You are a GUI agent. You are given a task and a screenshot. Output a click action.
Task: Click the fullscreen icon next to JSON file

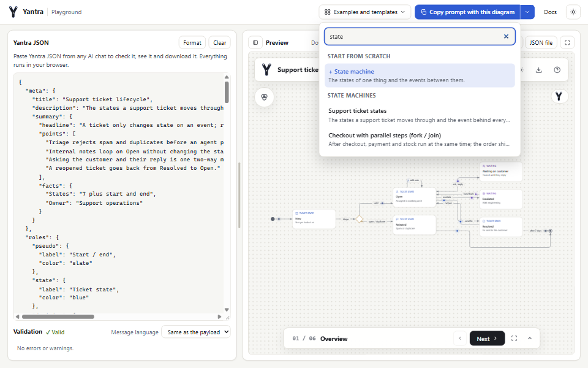567,43
